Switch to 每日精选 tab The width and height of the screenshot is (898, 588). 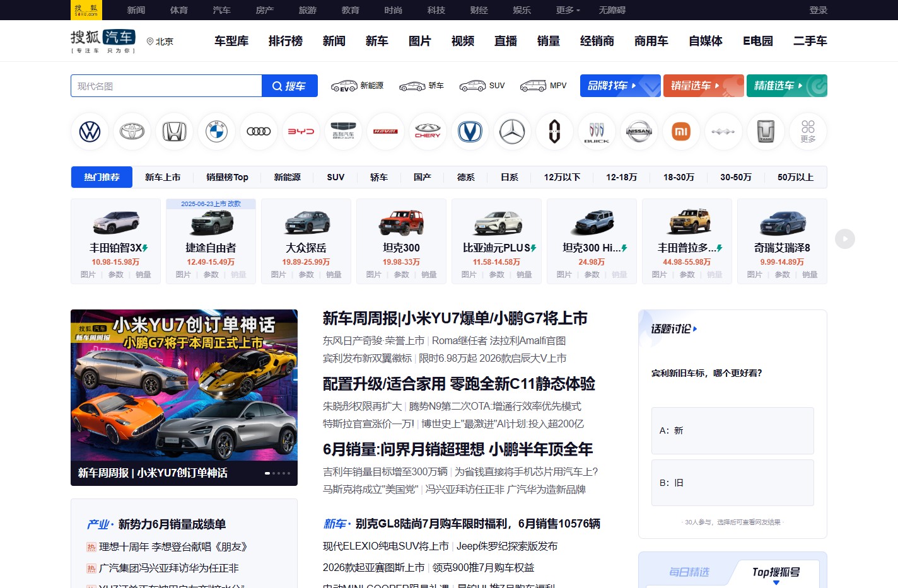click(689, 572)
